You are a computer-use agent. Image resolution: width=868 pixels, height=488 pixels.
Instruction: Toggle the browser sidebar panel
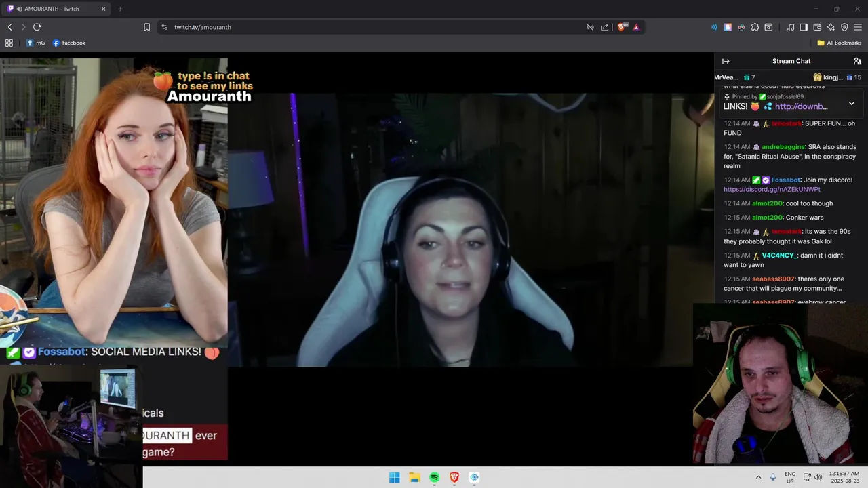[804, 27]
